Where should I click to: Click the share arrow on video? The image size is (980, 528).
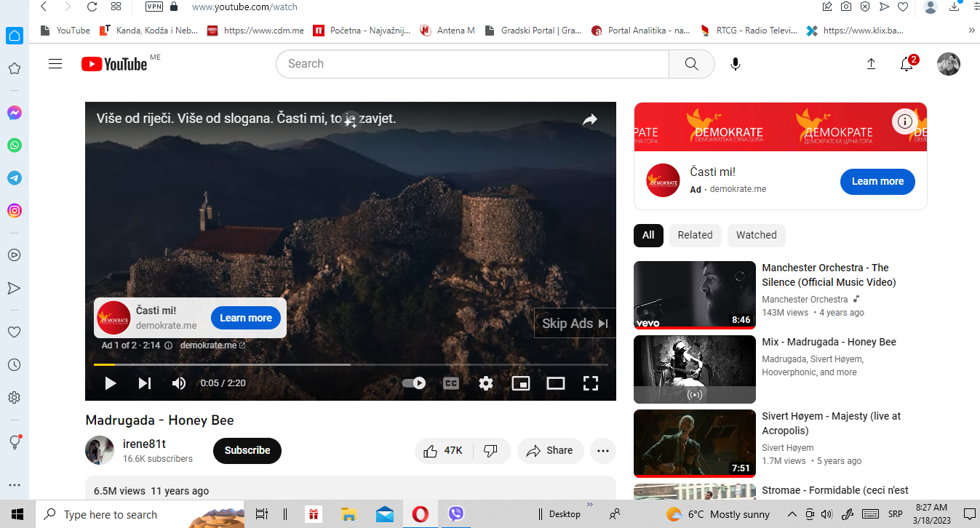(590, 120)
